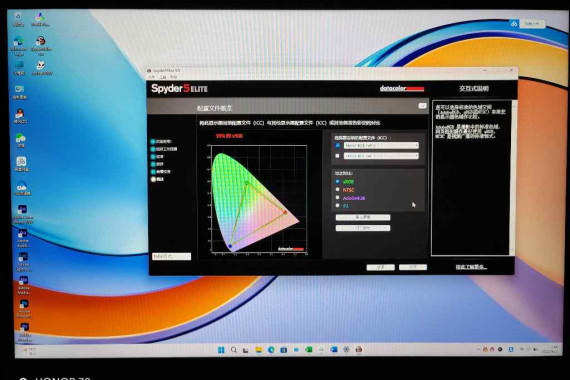The image size is (570, 380).
Task: Click the gear-shaped settings icon on the taskbar
Action: [346, 350]
